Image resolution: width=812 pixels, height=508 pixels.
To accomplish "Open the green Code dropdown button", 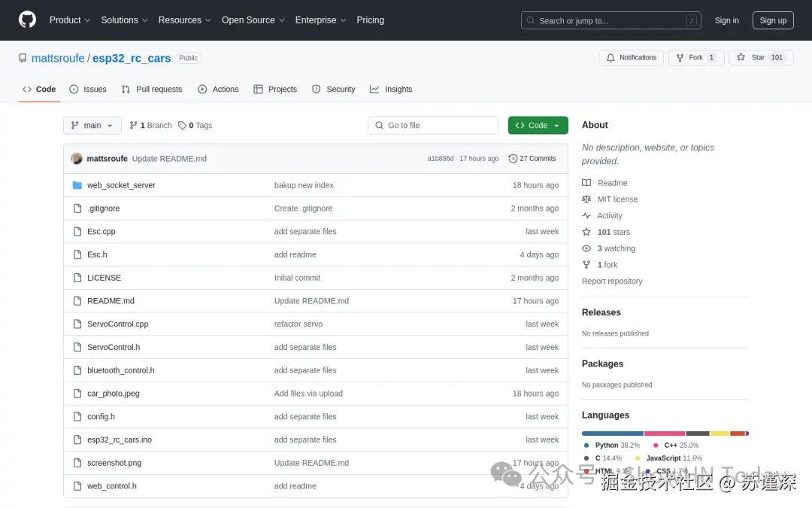I will [538, 126].
